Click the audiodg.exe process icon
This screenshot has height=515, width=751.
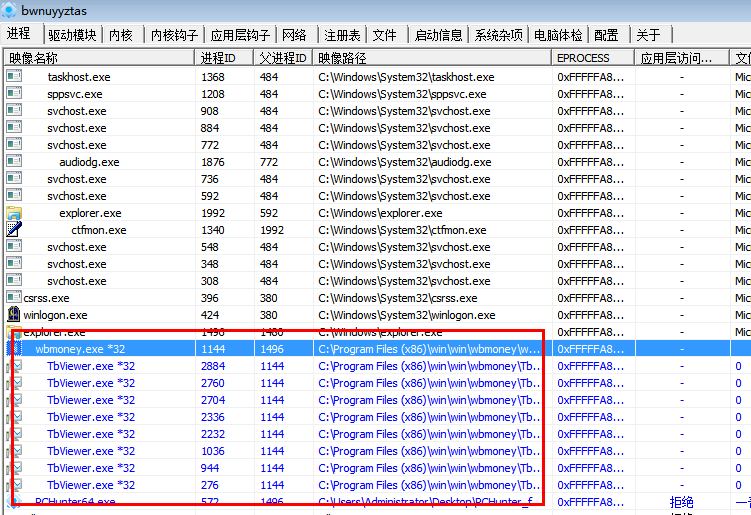14,161
